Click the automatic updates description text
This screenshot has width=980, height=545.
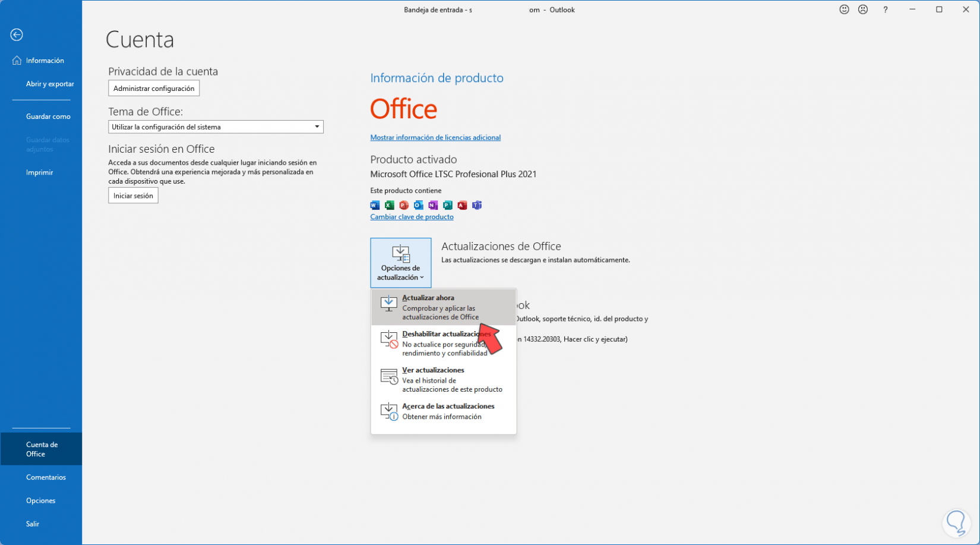click(536, 260)
